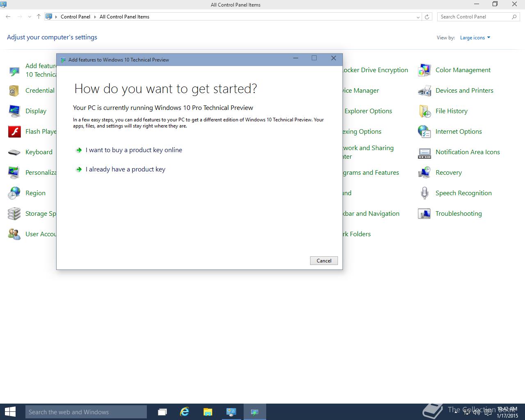This screenshot has height=420, width=525.
Task: Open the Internet Options link
Action: click(459, 132)
